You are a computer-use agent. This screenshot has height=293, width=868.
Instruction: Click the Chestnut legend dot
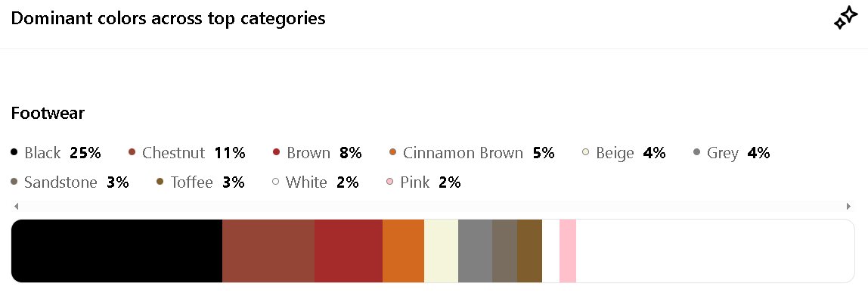[132, 152]
